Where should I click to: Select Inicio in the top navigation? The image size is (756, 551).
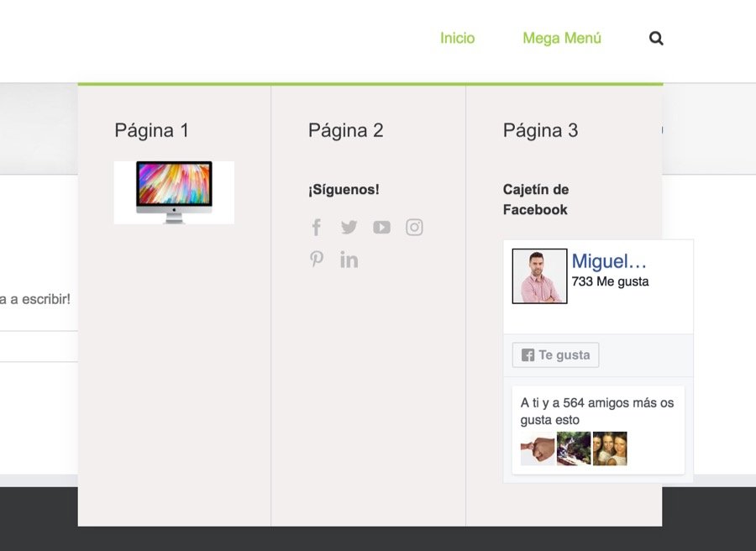tap(457, 37)
